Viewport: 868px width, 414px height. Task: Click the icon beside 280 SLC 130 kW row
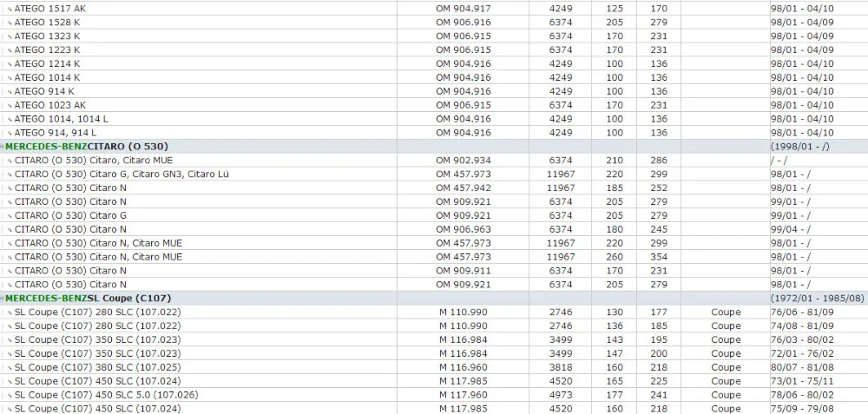[10, 313]
